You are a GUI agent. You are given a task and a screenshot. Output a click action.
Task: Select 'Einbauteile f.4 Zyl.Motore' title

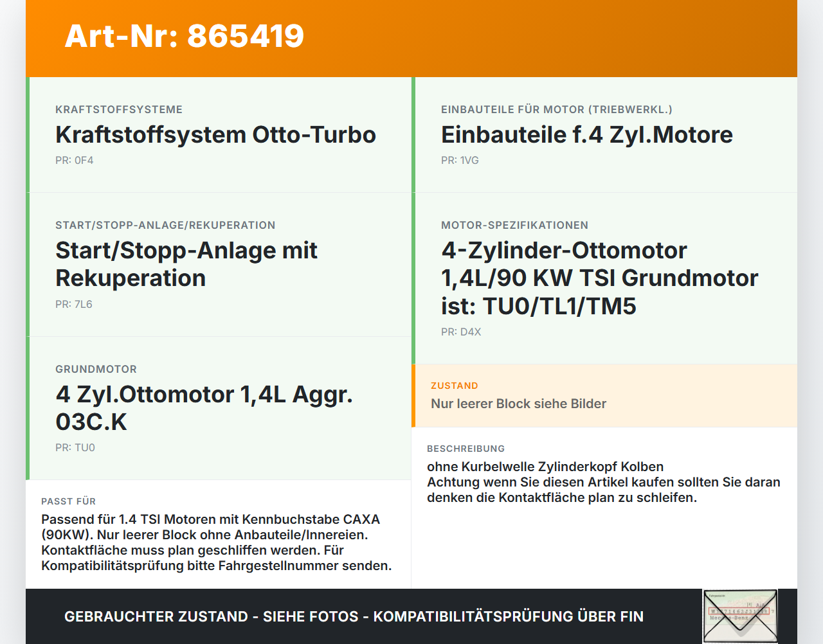pyautogui.click(x=586, y=135)
